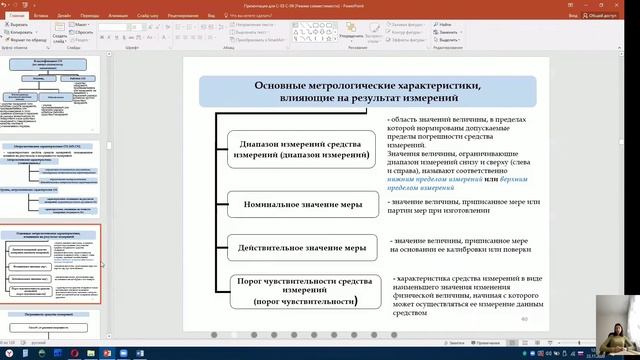Viewport: 640px width, 360px height.
Task: Increase list indent level
Action: pyautogui.click(x=211, y=27)
